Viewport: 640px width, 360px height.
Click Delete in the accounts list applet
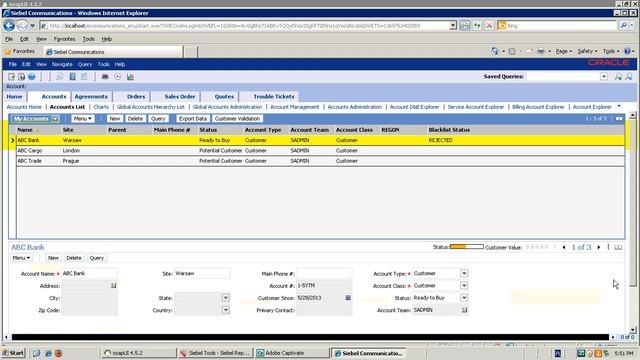tap(135, 119)
